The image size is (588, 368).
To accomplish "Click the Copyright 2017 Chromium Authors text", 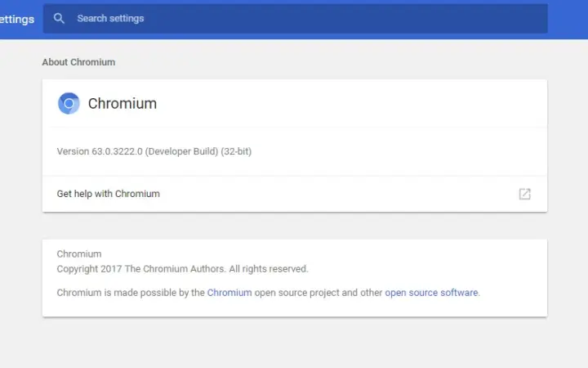I will (x=182, y=269).
